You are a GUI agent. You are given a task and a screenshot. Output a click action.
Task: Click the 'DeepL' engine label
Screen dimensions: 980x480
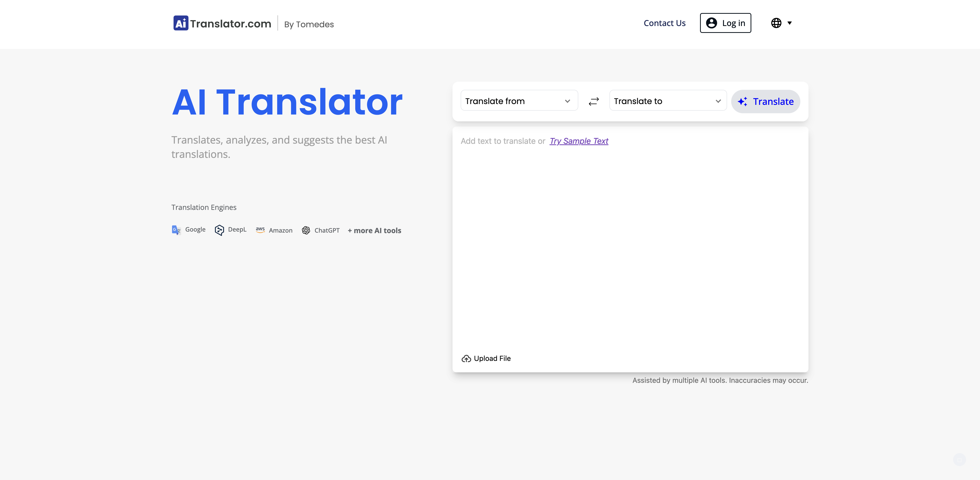(237, 229)
